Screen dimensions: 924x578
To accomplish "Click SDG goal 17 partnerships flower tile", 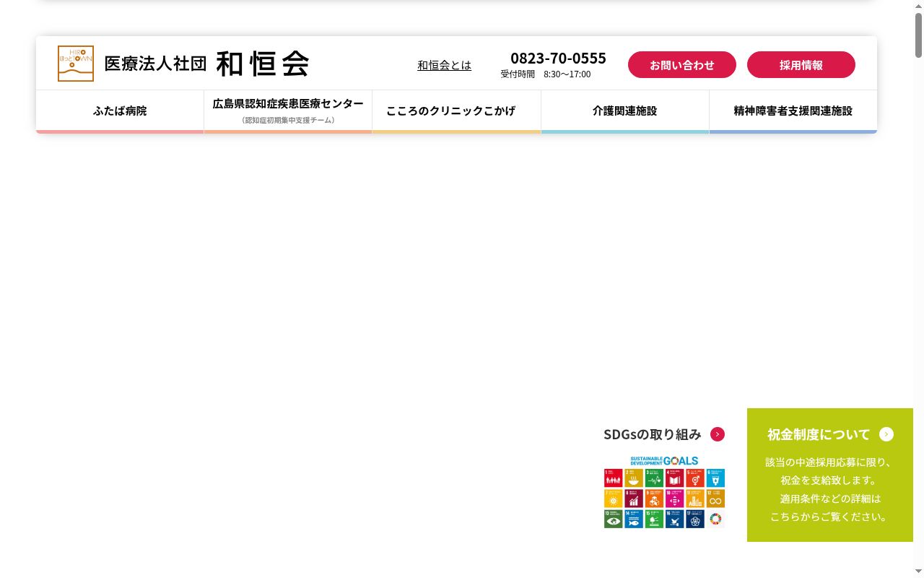I will click(x=695, y=519).
